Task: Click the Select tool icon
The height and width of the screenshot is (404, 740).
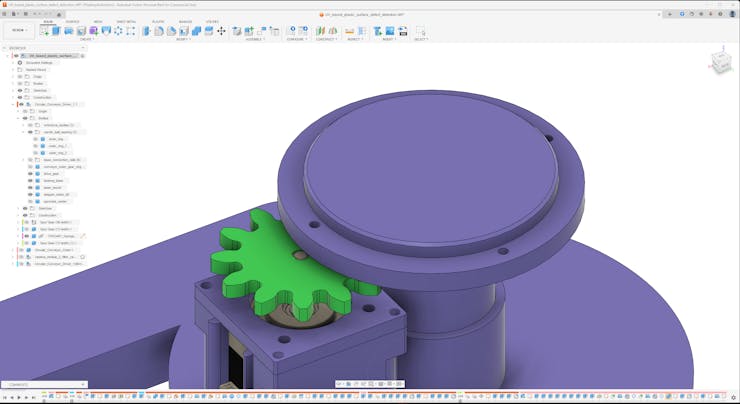Action: click(420, 31)
